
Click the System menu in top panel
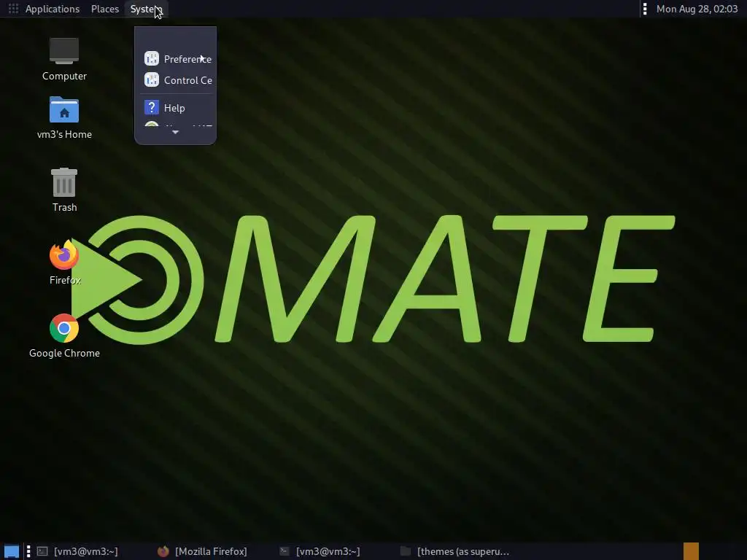(x=146, y=9)
